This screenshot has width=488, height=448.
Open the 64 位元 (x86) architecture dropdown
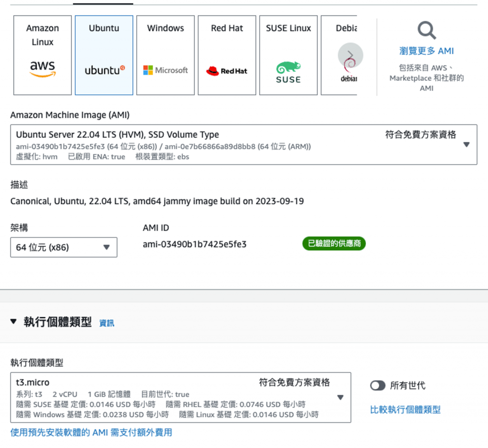point(64,247)
